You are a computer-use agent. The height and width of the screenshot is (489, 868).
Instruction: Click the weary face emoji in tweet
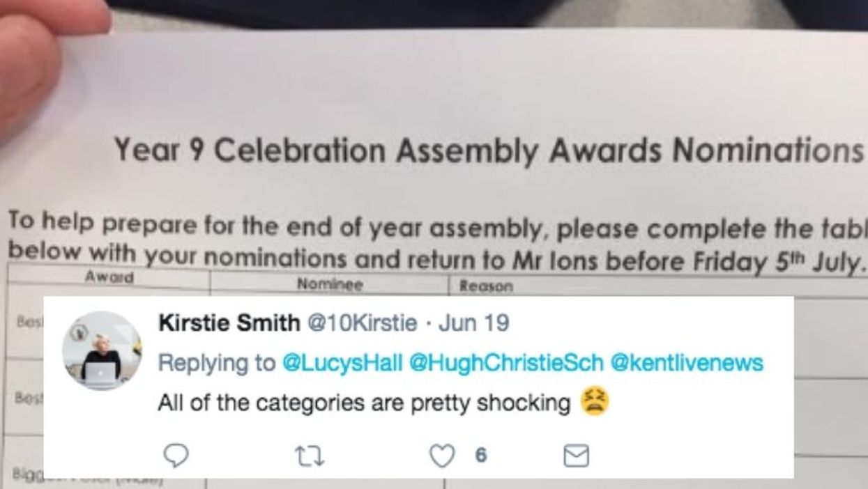[594, 402]
